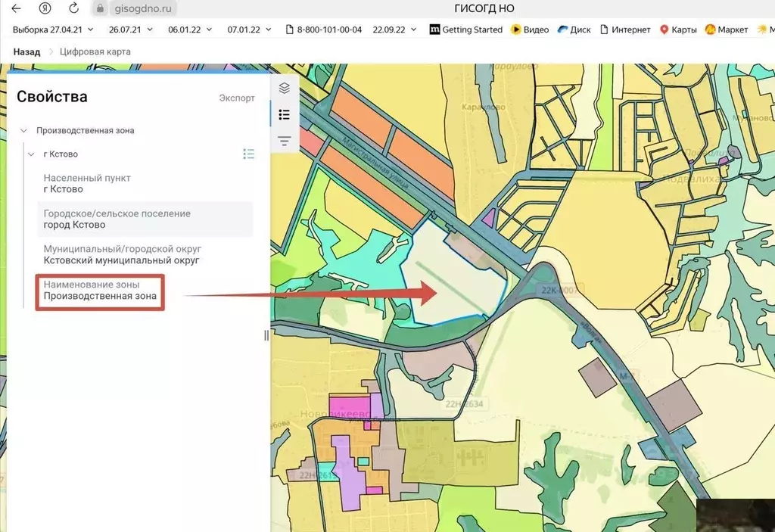Open the map layers panel icon

(285, 88)
